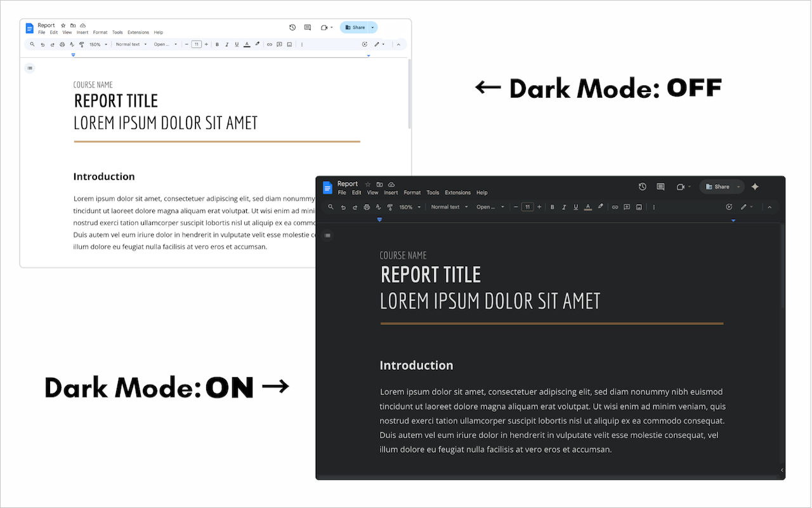The image size is (812, 508).
Task: Insert an image from the toolbar
Action: (638, 206)
